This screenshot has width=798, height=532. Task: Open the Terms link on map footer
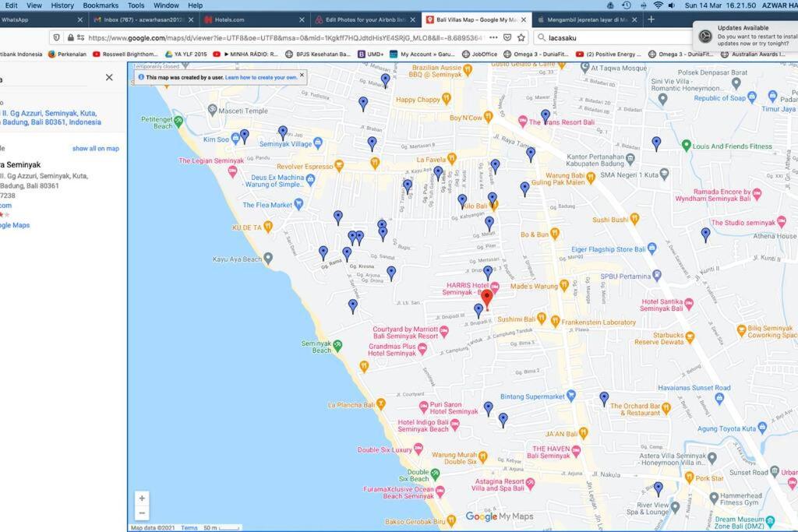(x=189, y=528)
